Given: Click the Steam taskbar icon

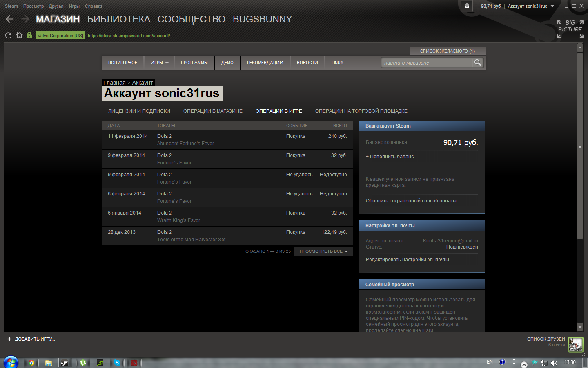Looking at the screenshot, I should point(65,363).
